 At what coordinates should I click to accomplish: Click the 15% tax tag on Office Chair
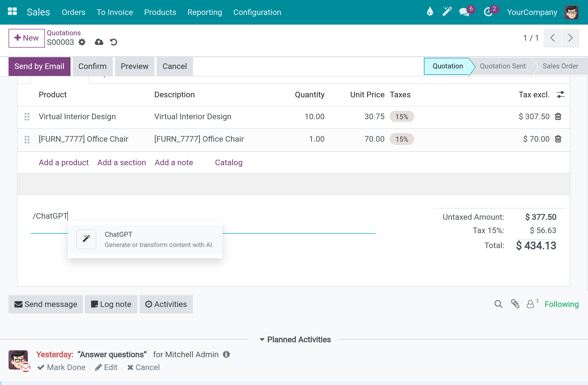(x=402, y=139)
